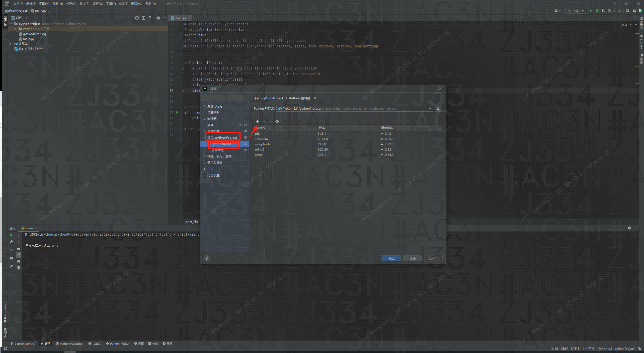Viewport: 644px width, 353px height.
Task: Click the 最新版本 column header
Action: click(x=410, y=128)
